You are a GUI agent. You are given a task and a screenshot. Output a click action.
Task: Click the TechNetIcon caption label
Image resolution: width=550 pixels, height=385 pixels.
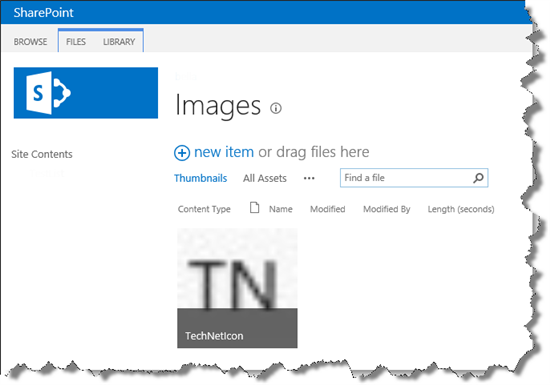click(x=214, y=336)
